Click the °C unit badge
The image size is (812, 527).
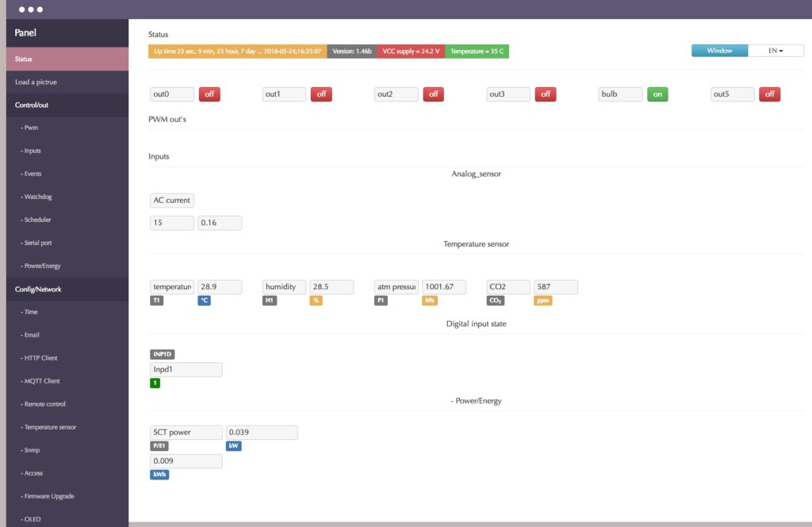204,301
